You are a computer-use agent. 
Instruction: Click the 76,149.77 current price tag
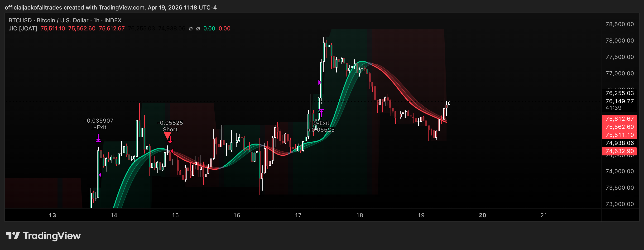(620, 101)
